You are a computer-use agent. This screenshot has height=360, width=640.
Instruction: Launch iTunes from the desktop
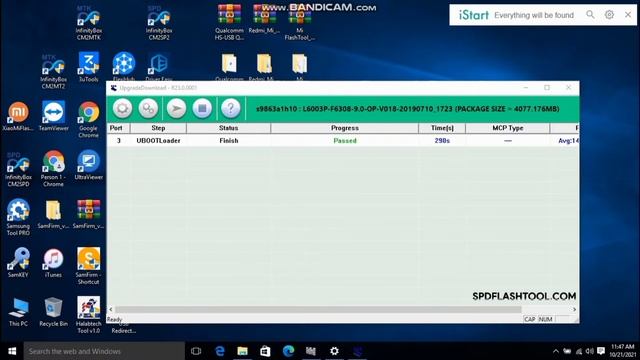53,263
